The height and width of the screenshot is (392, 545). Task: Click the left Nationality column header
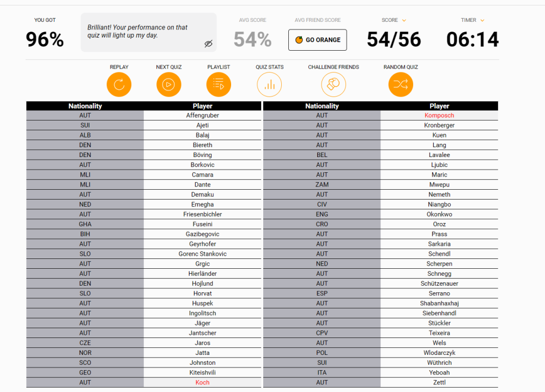85,106
